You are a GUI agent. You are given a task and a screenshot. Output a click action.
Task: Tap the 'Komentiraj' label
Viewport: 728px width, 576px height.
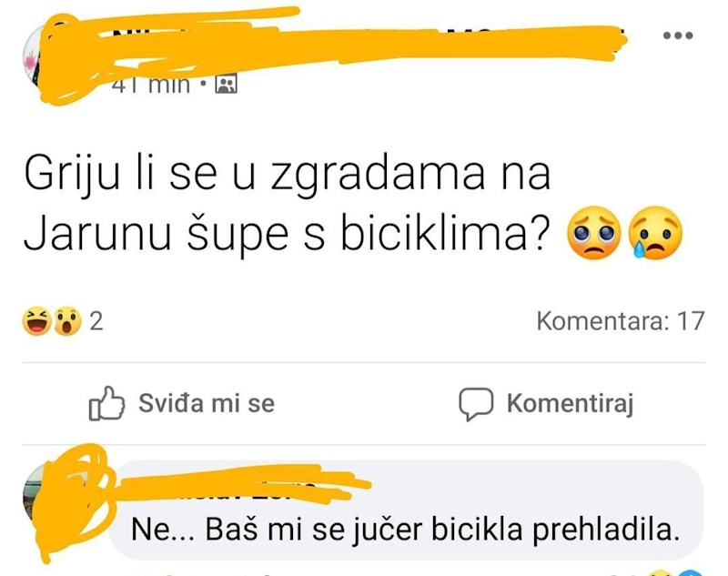(571, 403)
